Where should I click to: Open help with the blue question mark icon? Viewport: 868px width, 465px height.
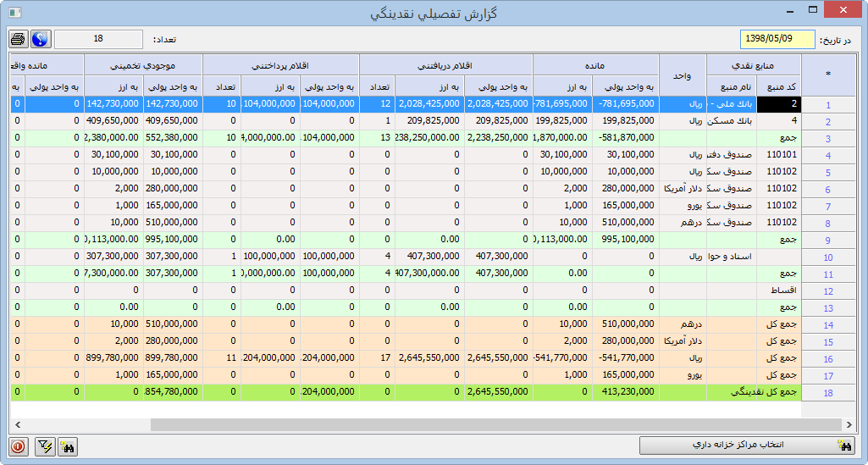pyautogui.click(x=40, y=40)
